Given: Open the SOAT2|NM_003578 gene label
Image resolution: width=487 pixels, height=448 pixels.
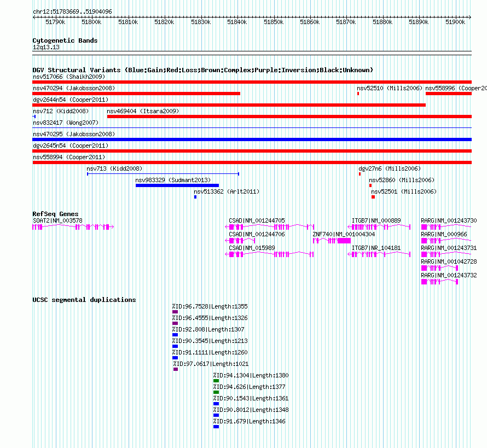Looking at the screenshot, I should click(58, 220).
